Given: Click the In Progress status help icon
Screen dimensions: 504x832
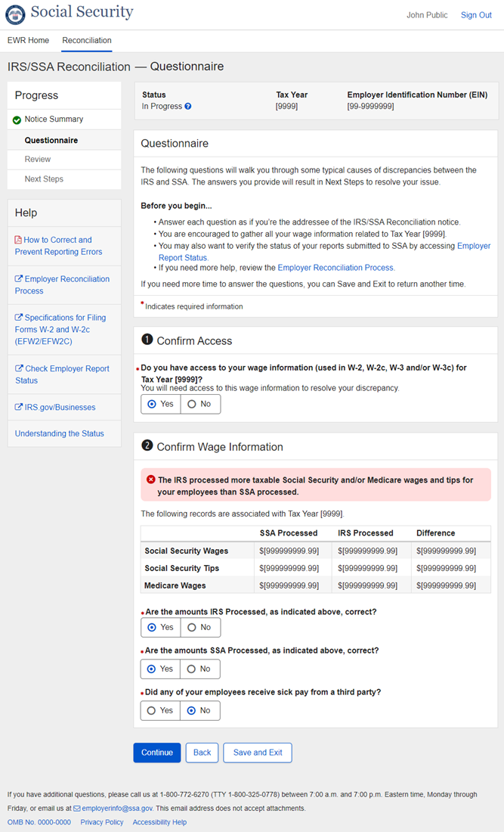Looking at the screenshot, I should tap(188, 107).
